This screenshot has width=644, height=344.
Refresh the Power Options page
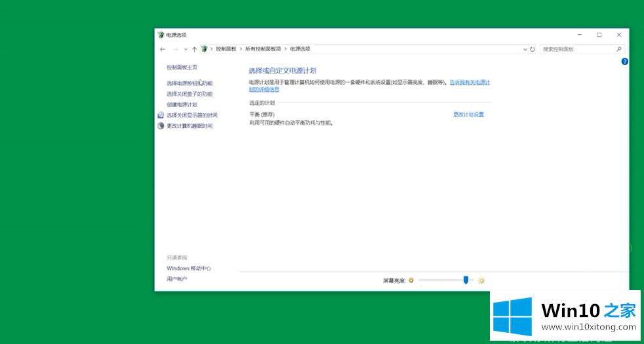pyautogui.click(x=533, y=49)
